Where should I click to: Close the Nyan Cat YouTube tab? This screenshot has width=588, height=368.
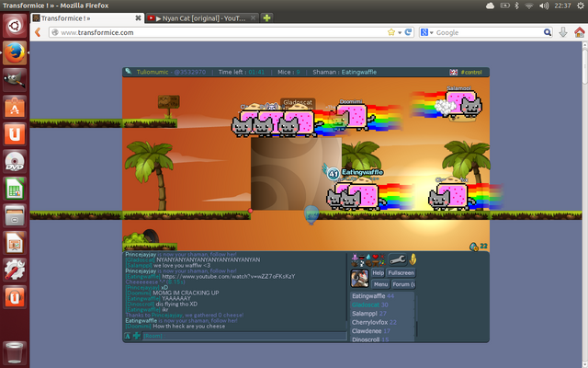click(254, 18)
